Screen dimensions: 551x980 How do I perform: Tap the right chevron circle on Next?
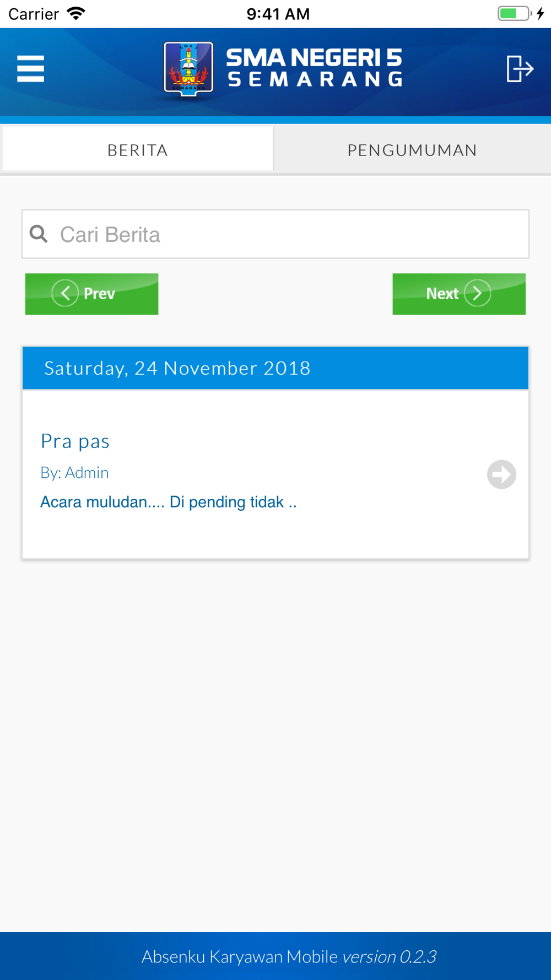477,293
